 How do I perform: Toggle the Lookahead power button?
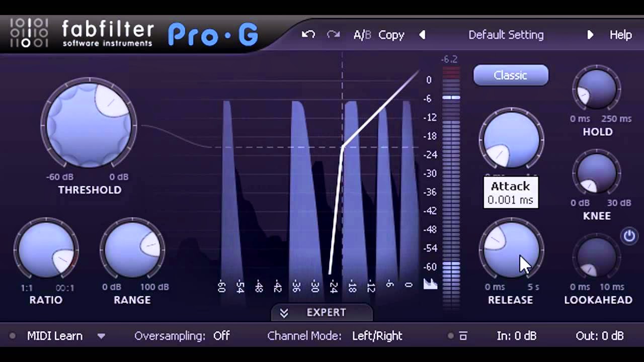[x=629, y=235]
